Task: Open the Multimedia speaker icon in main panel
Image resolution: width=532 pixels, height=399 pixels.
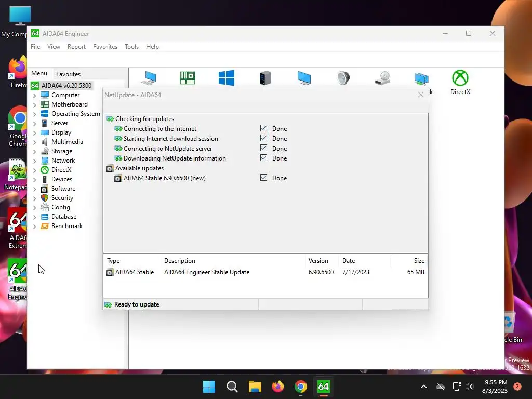Action: coord(343,78)
